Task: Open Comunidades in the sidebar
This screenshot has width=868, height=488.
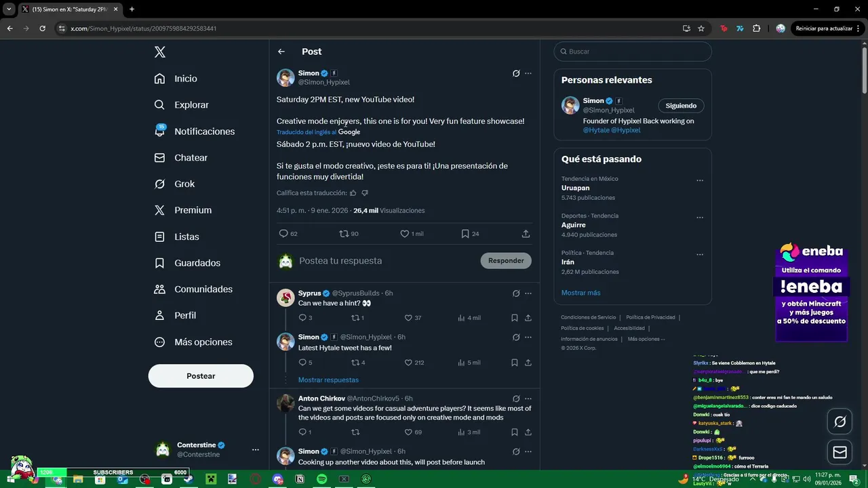Action: click(193, 289)
